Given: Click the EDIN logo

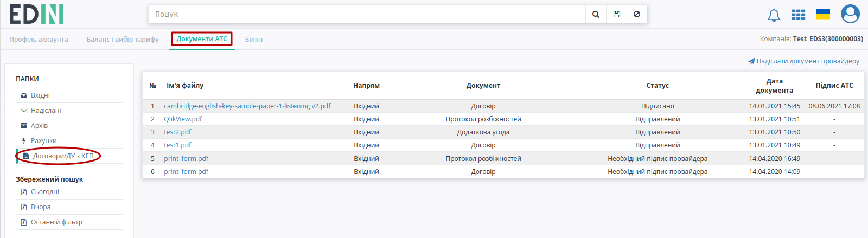Looking at the screenshot, I should pyautogui.click(x=36, y=14).
